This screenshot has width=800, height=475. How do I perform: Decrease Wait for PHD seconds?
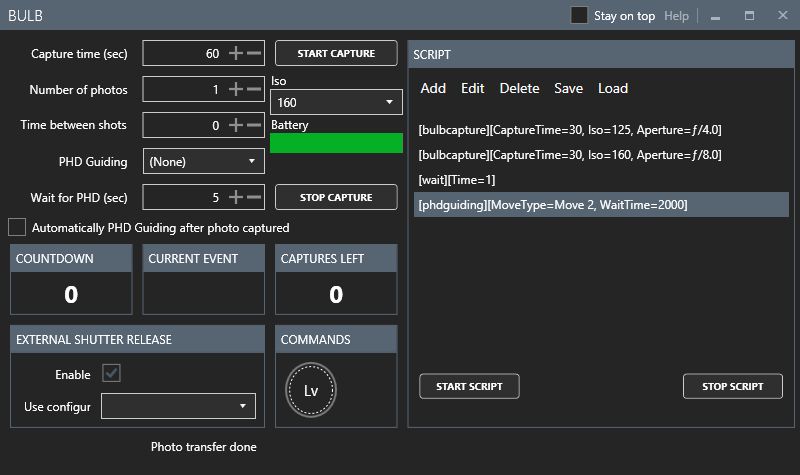point(254,197)
